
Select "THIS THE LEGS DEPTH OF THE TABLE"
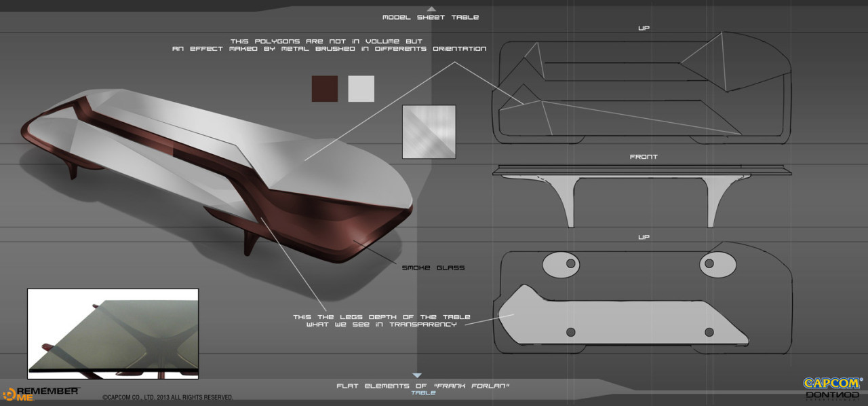click(382, 317)
